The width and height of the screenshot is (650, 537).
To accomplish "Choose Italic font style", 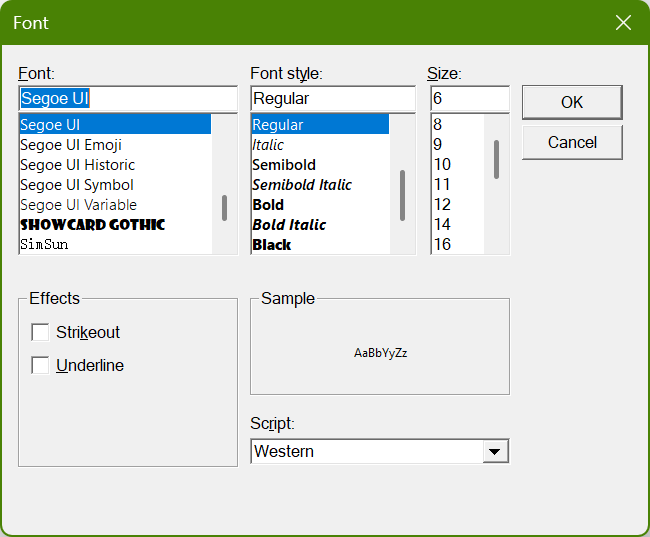I will [320, 145].
